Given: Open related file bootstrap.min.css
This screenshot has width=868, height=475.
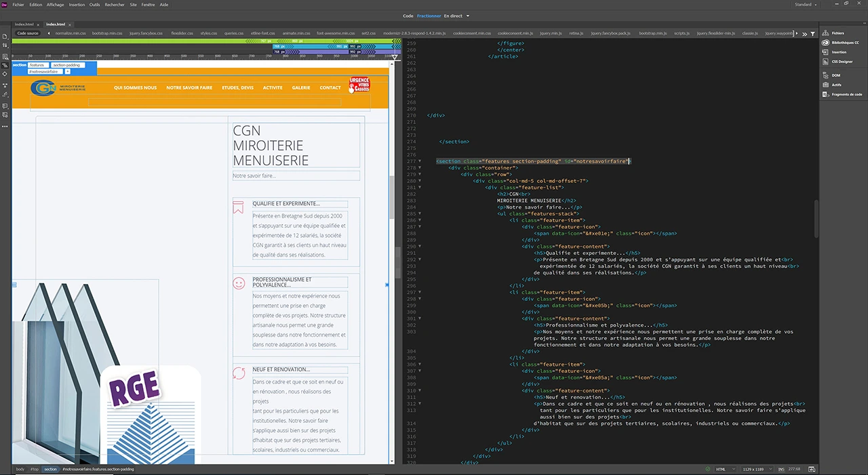Looking at the screenshot, I should tap(107, 33).
